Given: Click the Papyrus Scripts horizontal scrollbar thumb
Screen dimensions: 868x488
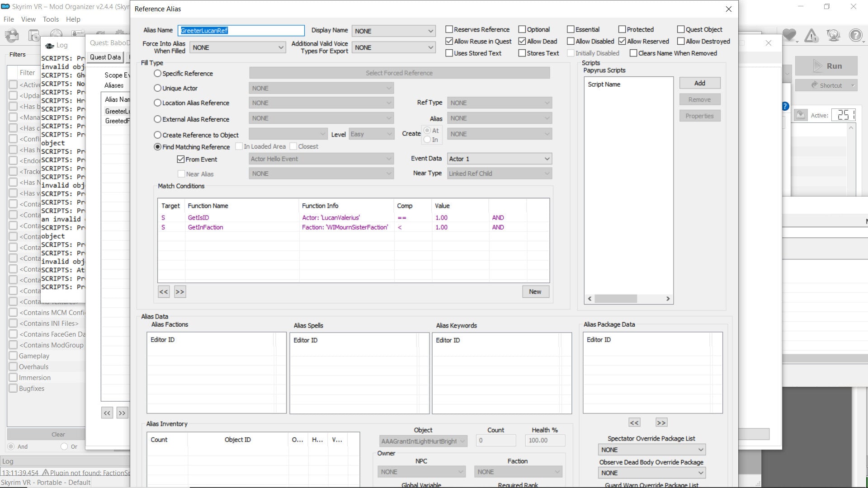Looking at the screenshot, I should tap(615, 299).
